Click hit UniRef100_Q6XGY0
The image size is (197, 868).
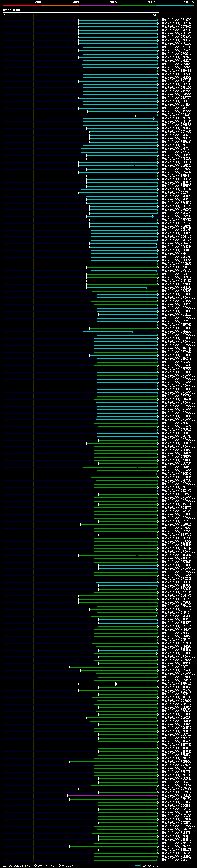[x=176, y=37]
